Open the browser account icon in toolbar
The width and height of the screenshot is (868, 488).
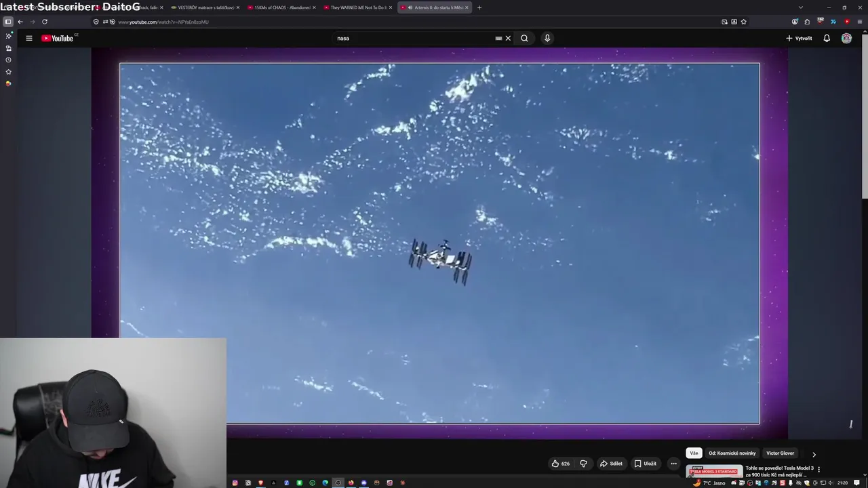point(795,22)
